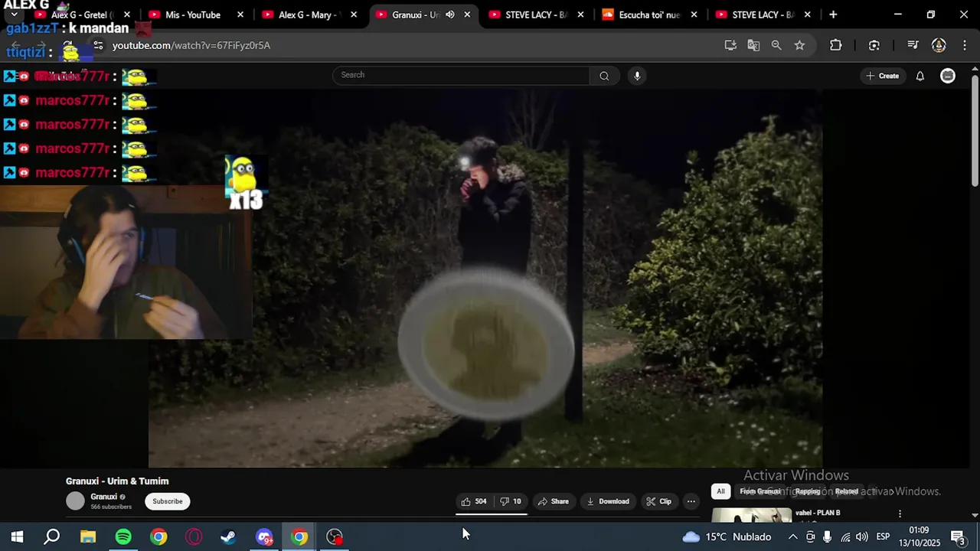Image resolution: width=980 pixels, height=551 pixels.
Task: Open the YouTube account avatar menu
Action: [x=948, y=76]
